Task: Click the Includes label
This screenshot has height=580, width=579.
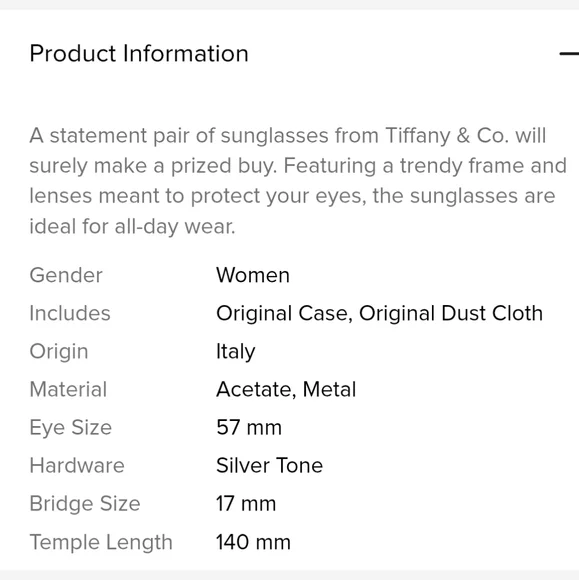Action: (x=70, y=313)
